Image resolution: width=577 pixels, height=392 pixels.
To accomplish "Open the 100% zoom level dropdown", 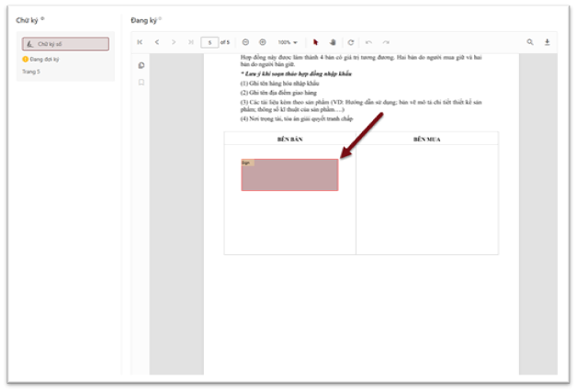I will tap(288, 42).
